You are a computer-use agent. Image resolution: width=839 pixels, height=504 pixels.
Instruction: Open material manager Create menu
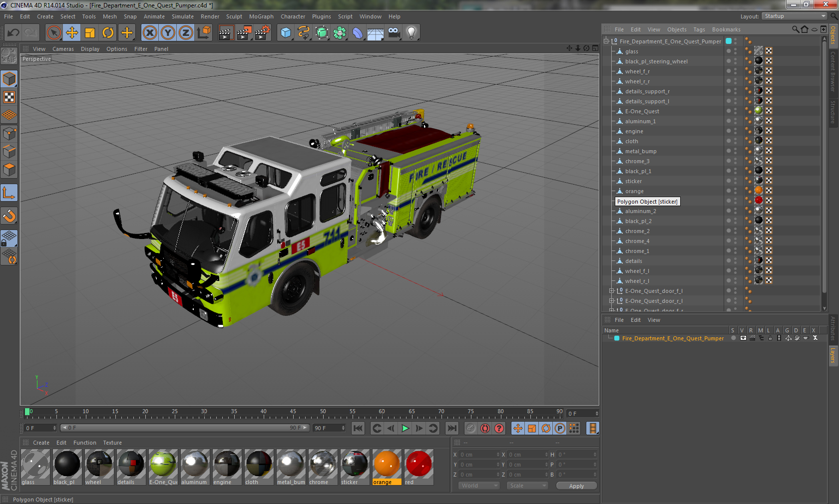pos(41,443)
